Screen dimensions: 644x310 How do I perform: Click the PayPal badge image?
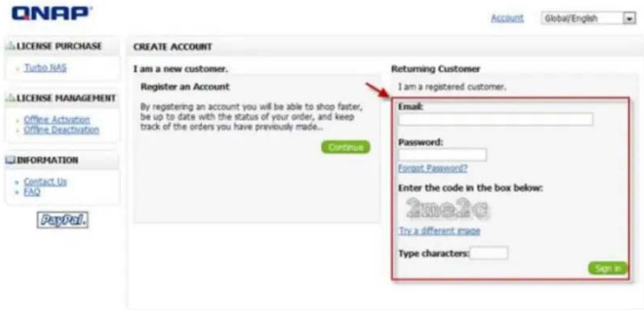[x=63, y=220]
